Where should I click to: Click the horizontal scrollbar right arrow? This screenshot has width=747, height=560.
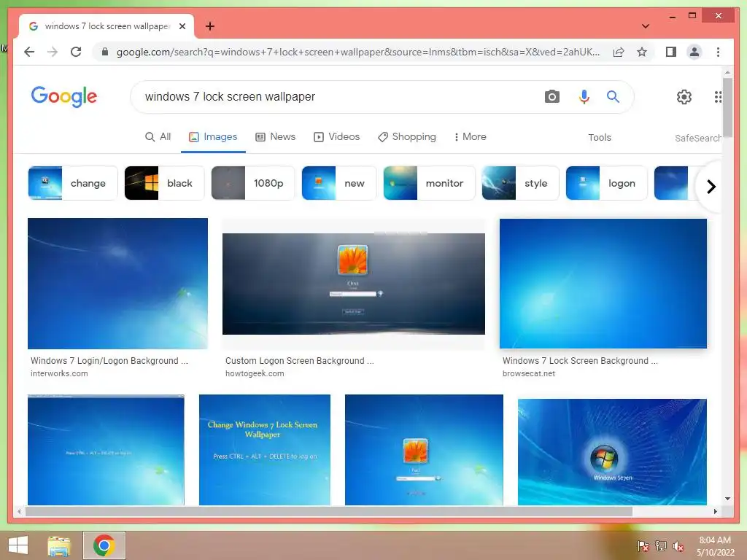pyautogui.click(x=715, y=511)
